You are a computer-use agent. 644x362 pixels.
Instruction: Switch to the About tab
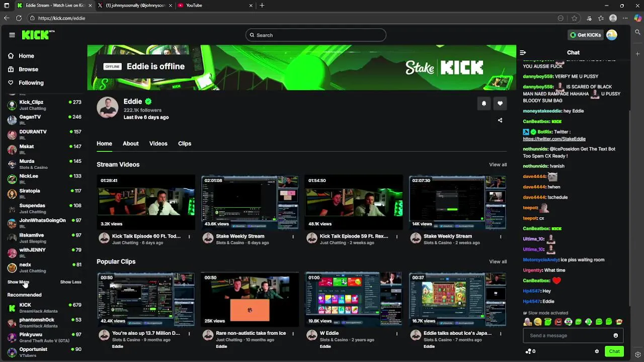coord(131,144)
